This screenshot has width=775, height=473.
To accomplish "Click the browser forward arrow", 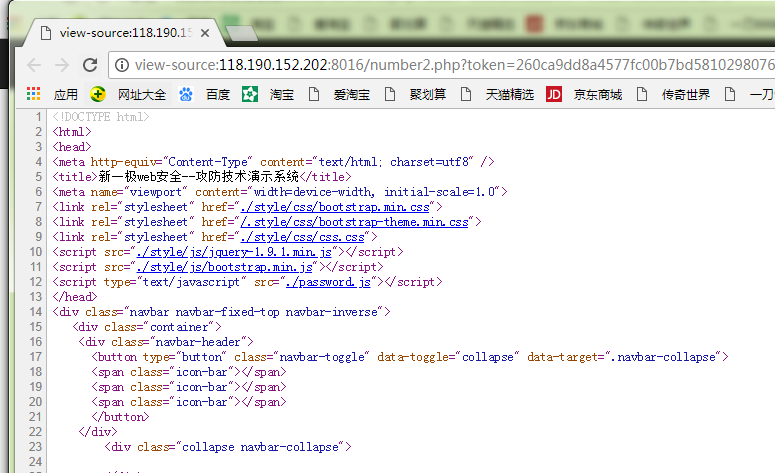I will (62, 65).
